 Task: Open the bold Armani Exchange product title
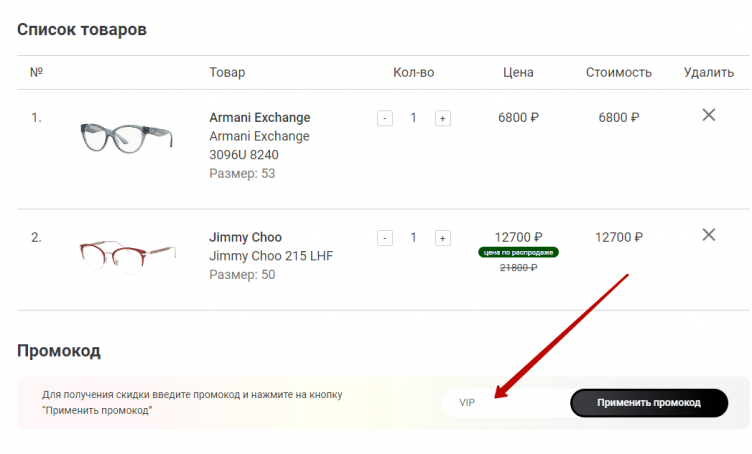259,117
